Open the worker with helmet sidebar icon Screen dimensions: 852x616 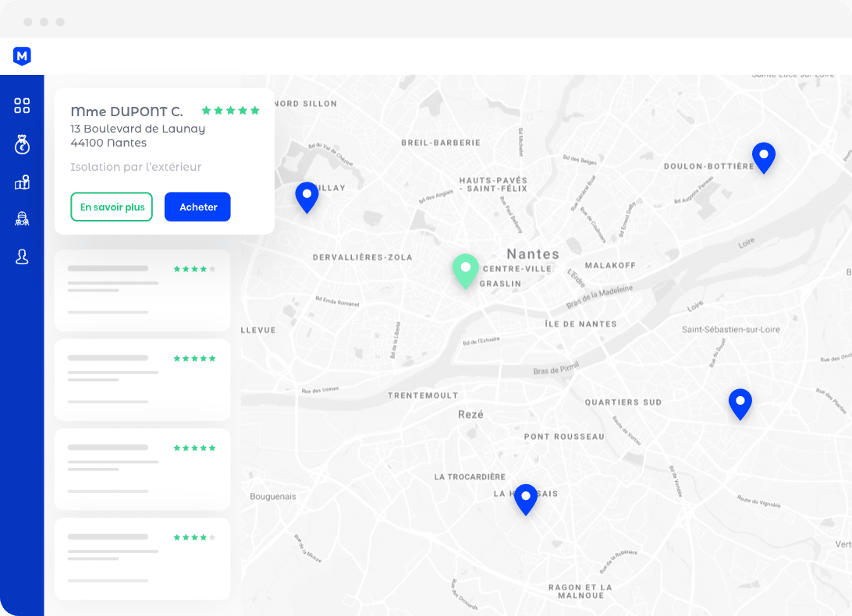coord(22,219)
